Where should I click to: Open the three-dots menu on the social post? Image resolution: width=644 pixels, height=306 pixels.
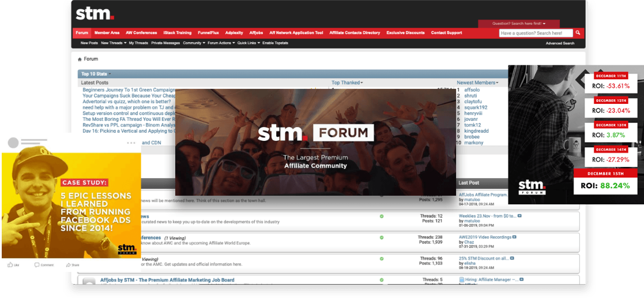coord(131,143)
